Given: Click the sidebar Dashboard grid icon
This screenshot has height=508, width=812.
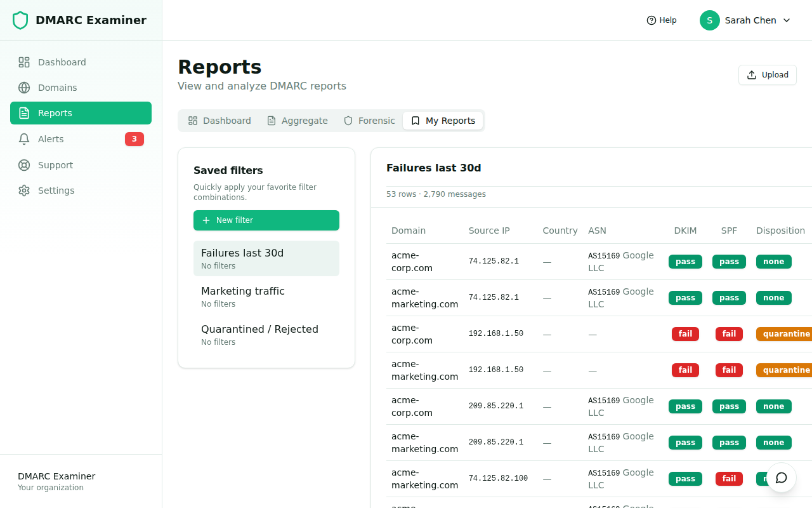Looking at the screenshot, I should point(24,62).
